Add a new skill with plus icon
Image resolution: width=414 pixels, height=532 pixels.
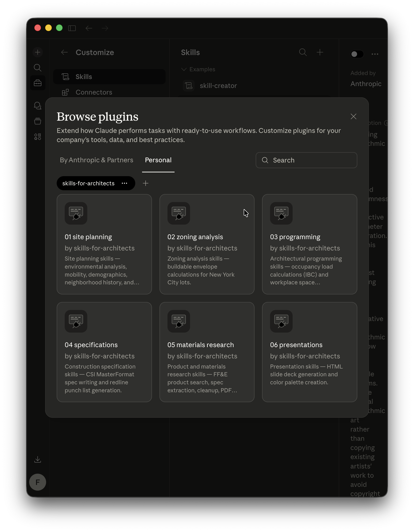tap(320, 52)
